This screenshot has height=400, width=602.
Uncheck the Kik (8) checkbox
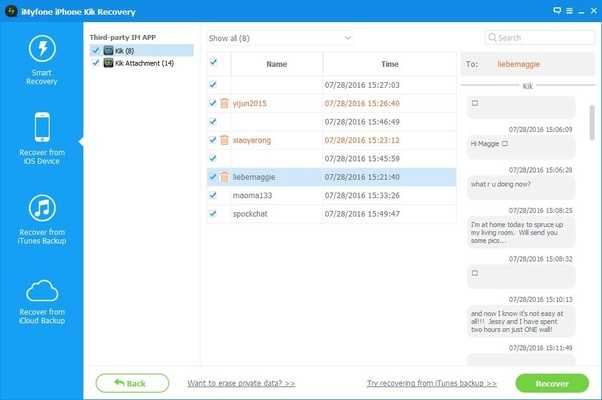[x=95, y=49]
